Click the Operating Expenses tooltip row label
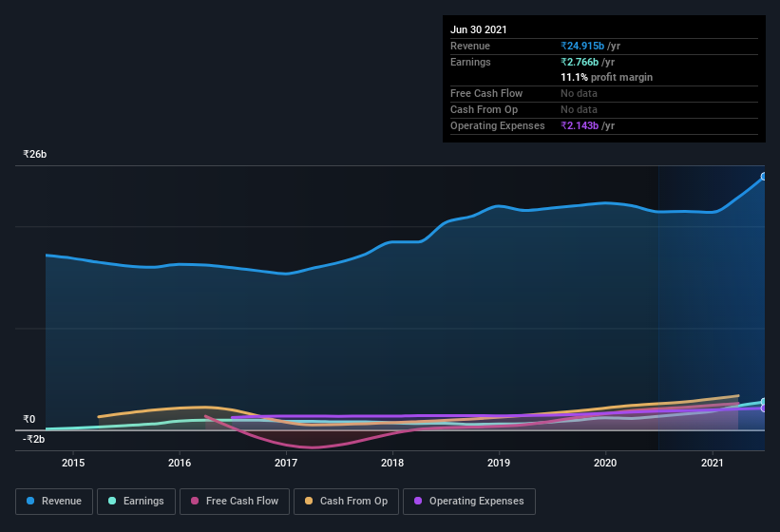This screenshot has height=532, width=780. (498, 125)
